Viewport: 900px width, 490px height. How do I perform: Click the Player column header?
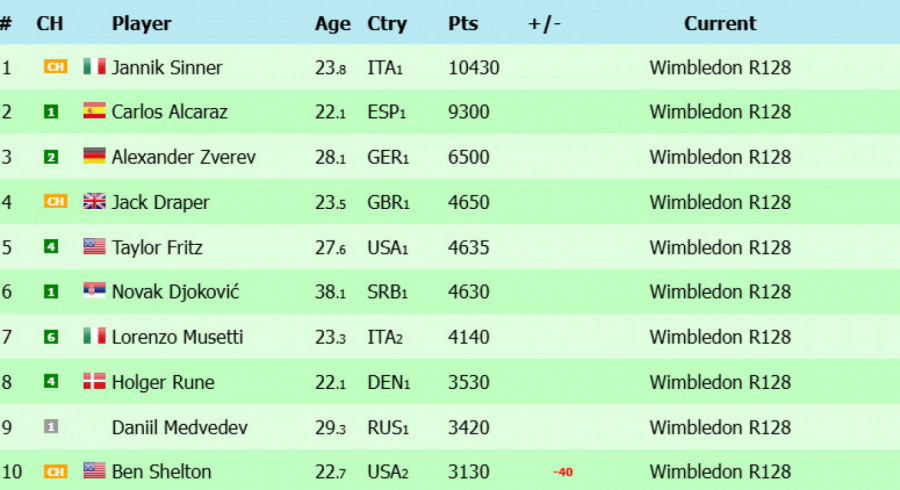(x=141, y=24)
